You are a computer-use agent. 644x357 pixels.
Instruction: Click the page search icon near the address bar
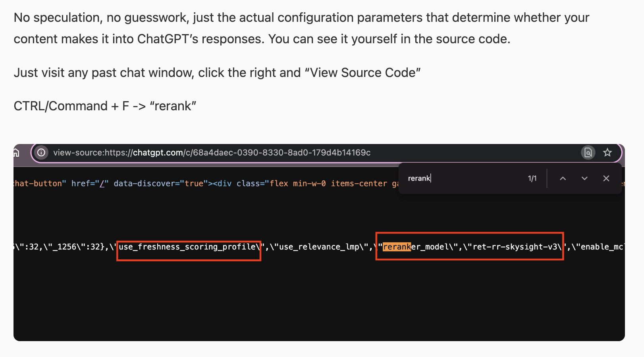click(x=588, y=152)
